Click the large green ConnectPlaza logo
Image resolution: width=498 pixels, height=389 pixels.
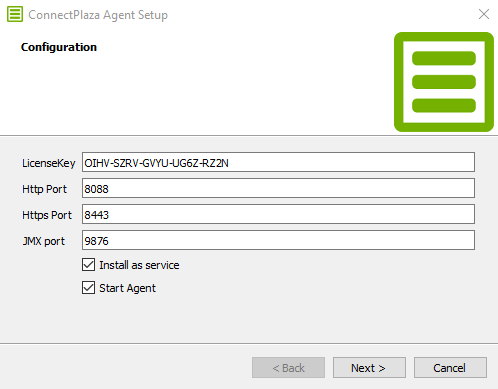(x=444, y=82)
